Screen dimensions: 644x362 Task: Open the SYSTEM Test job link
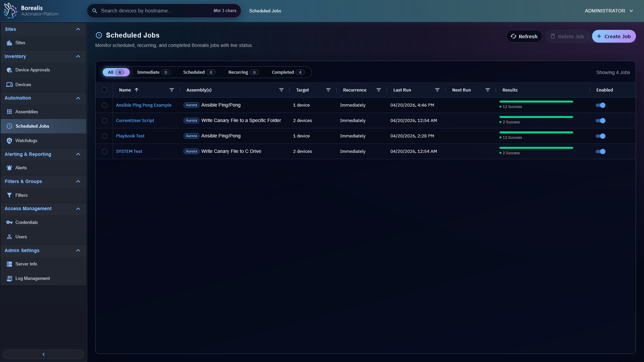point(129,152)
